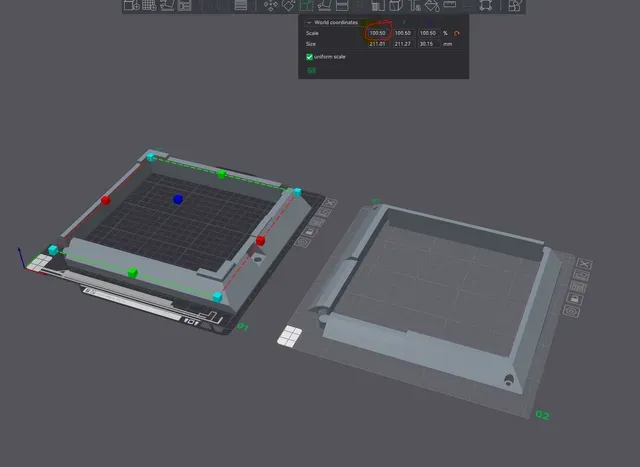Select plate 02 via its label
This screenshot has width=640, height=467.
coord(542,415)
